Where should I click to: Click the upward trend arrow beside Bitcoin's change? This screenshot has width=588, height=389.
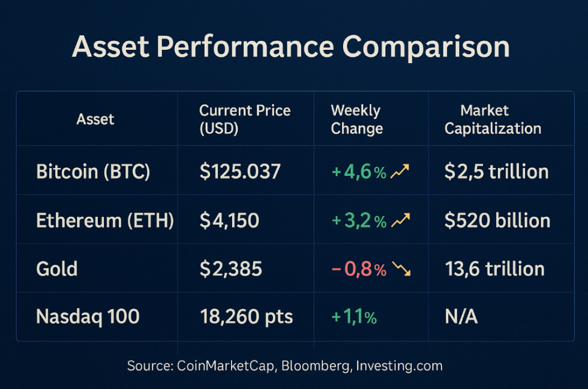tap(400, 172)
